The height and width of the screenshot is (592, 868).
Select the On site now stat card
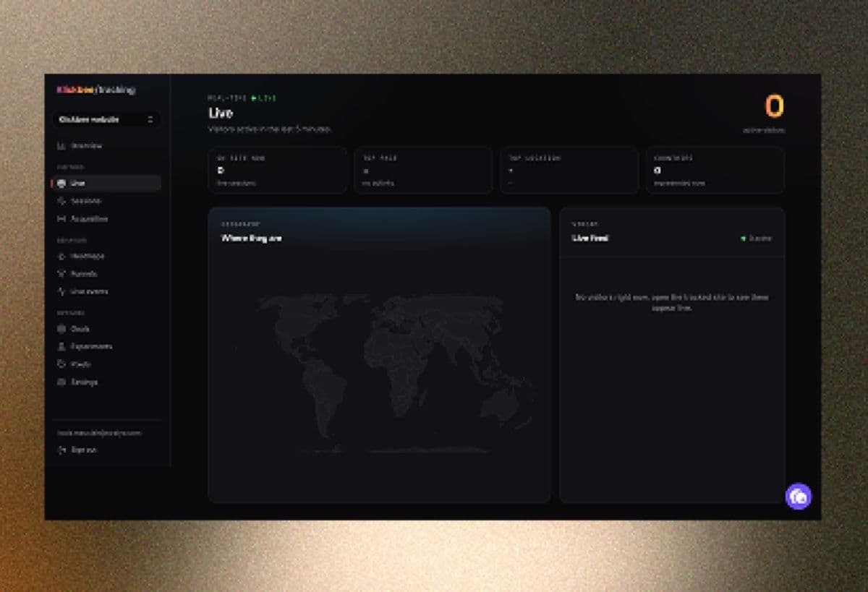coord(277,171)
